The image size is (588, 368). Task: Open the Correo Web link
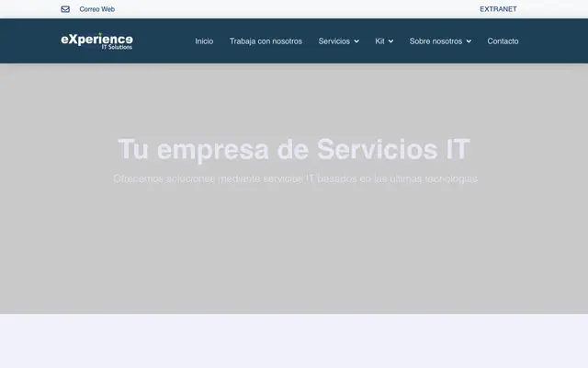[x=96, y=9]
